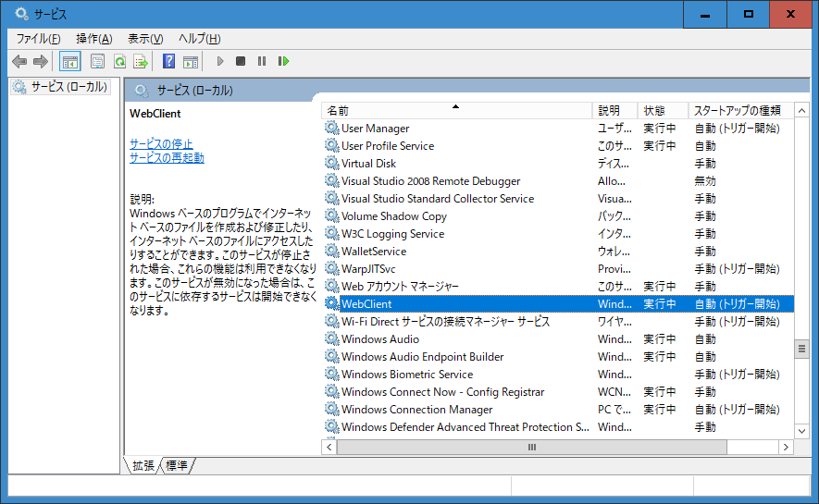Open the 操作(A) menu
The image size is (819, 504).
point(93,39)
